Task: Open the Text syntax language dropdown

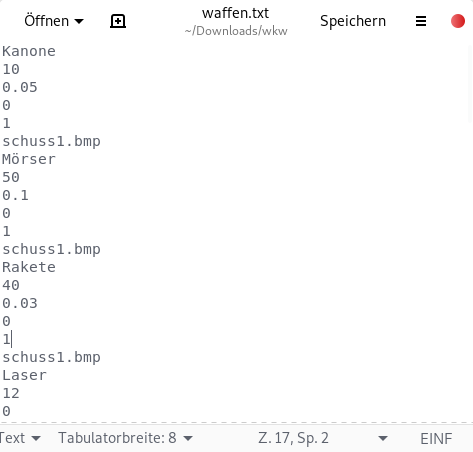Action: 20,438
